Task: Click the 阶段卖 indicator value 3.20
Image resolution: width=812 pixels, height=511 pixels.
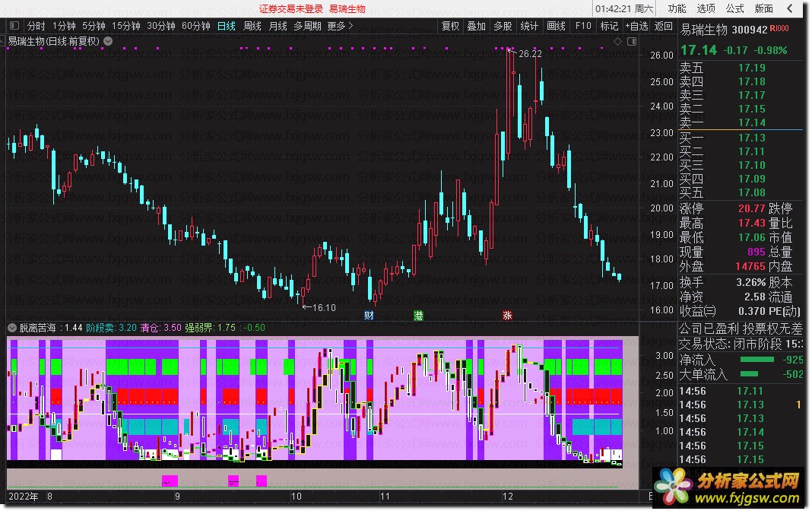Action: coord(128,328)
